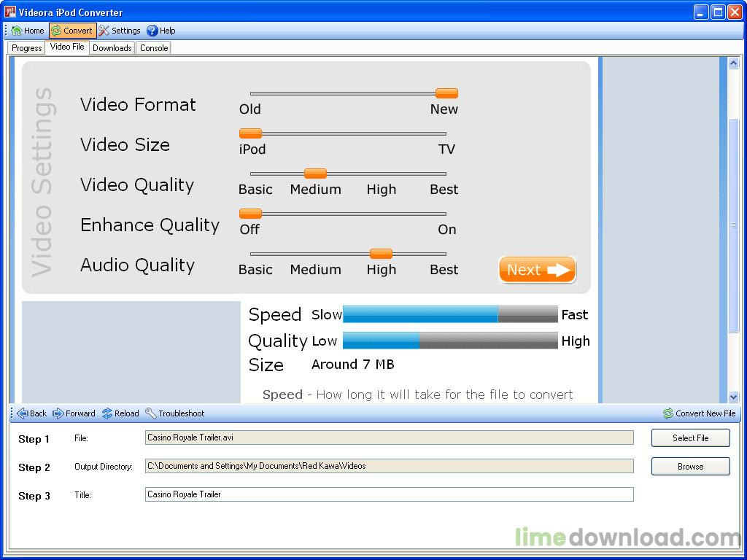Click the Home house icon
The image size is (747, 560).
(17, 31)
